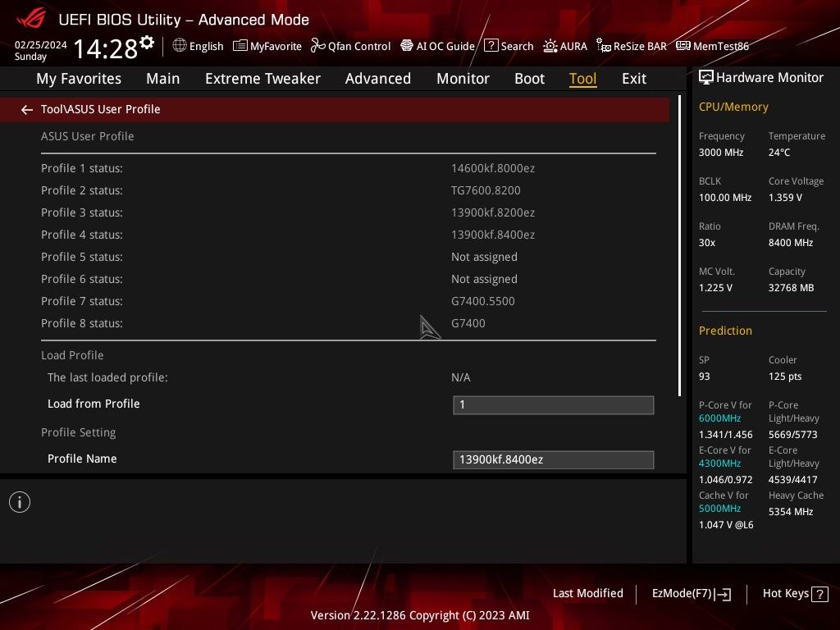Open Search question-mark icon
Screen dimensions: 840x630
[491, 46]
